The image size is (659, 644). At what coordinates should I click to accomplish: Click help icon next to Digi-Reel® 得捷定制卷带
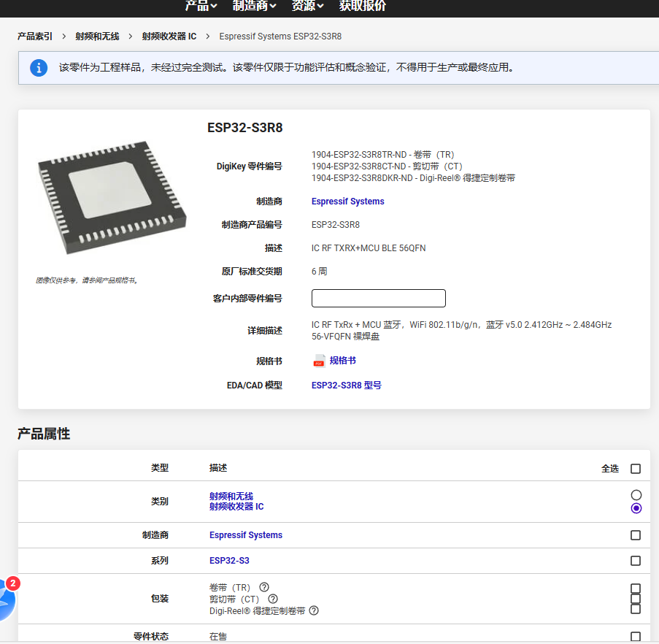pyautogui.click(x=314, y=610)
